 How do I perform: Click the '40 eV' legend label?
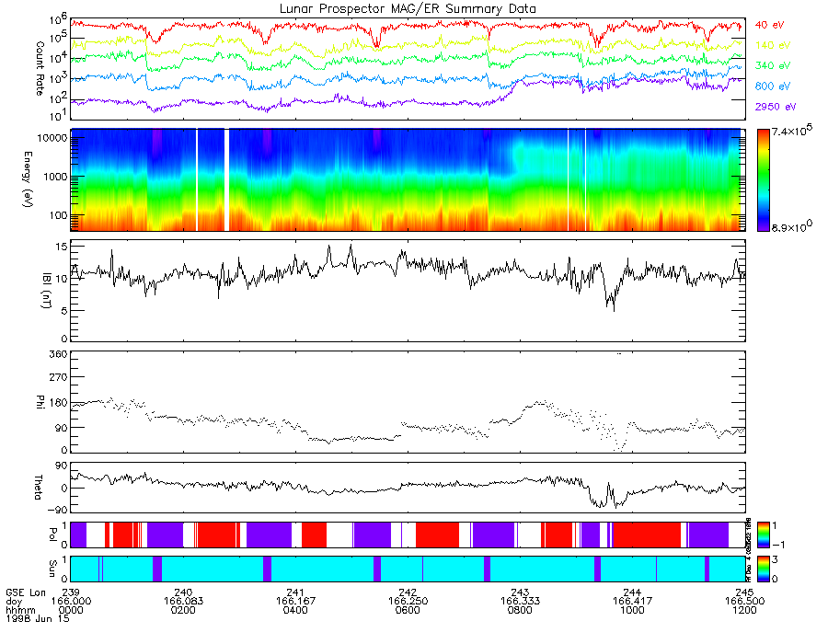point(769,25)
